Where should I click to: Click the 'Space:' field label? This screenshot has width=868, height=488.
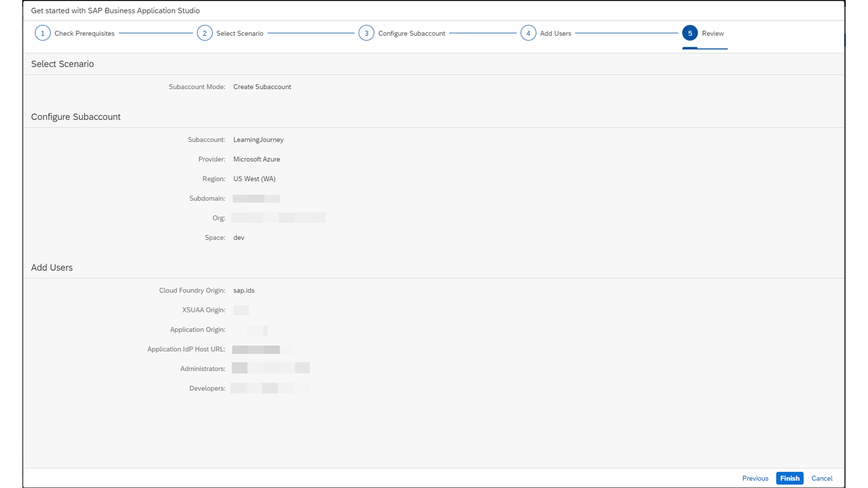[215, 237]
